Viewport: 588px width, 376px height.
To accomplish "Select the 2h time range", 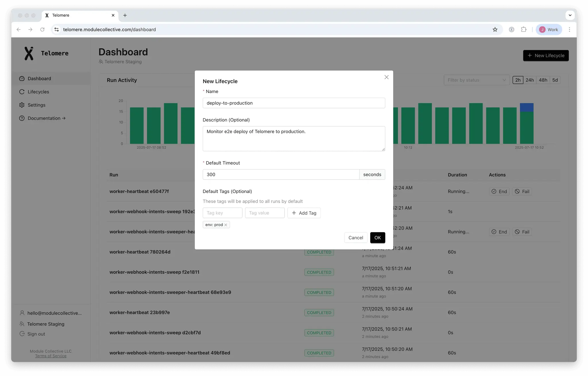I will [x=518, y=80].
